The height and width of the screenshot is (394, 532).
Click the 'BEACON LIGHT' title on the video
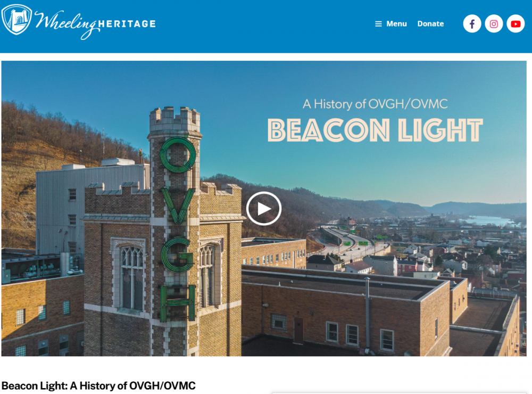pyautogui.click(x=375, y=130)
